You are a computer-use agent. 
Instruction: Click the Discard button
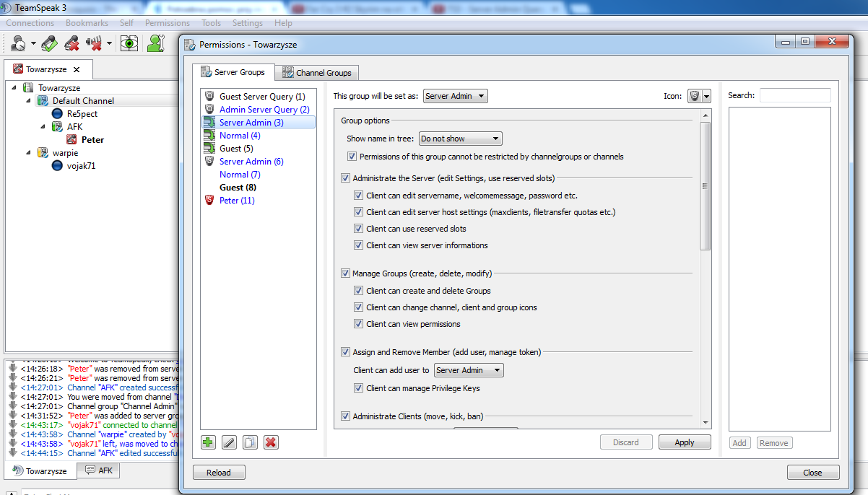click(x=626, y=442)
